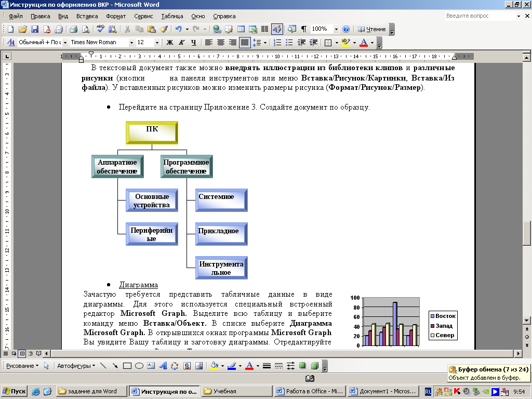Click Select Objects pointer in Drawing toolbar
The image size is (532, 399).
[46, 366]
